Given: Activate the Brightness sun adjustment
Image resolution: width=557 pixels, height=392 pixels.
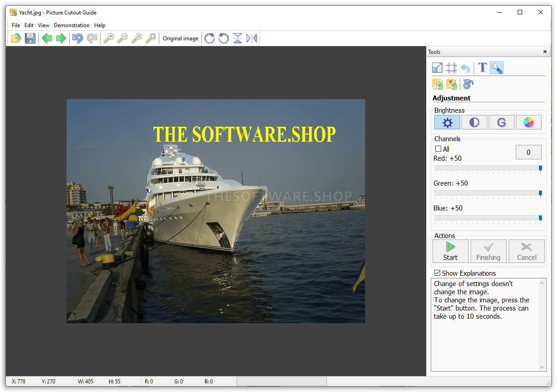Looking at the screenshot, I should coord(447,122).
